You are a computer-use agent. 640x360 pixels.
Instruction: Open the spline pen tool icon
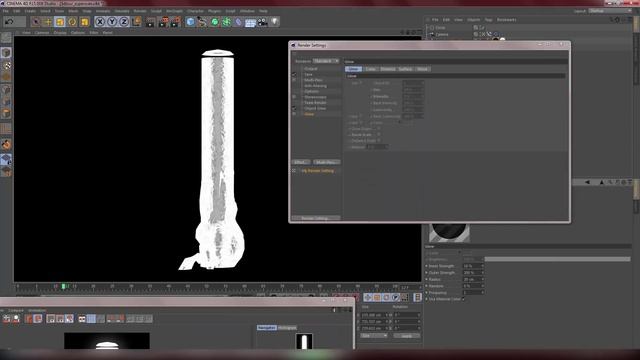pos(202,22)
